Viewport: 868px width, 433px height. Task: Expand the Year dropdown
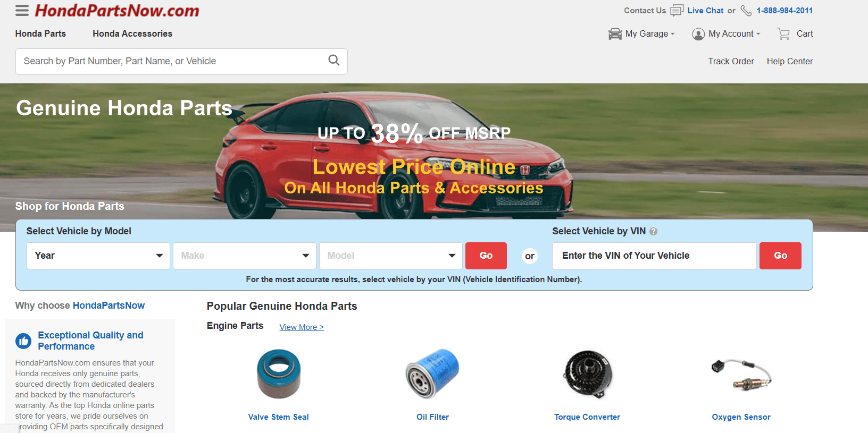click(x=98, y=256)
